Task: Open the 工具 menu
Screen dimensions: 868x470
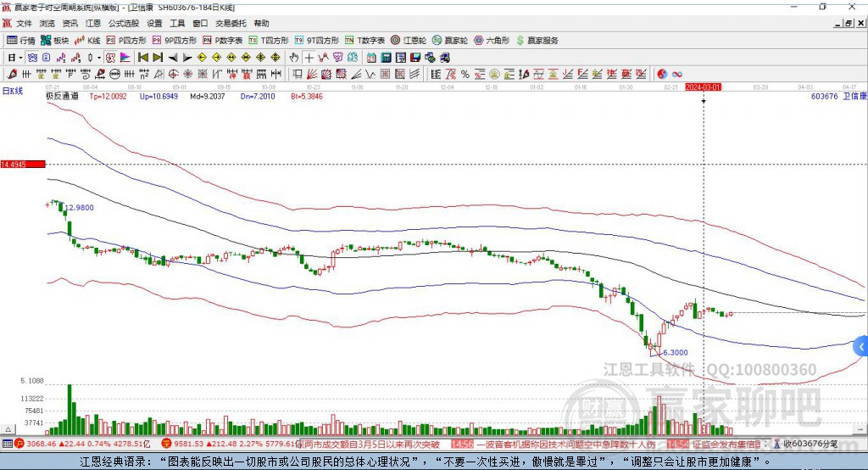Action: coord(177,23)
